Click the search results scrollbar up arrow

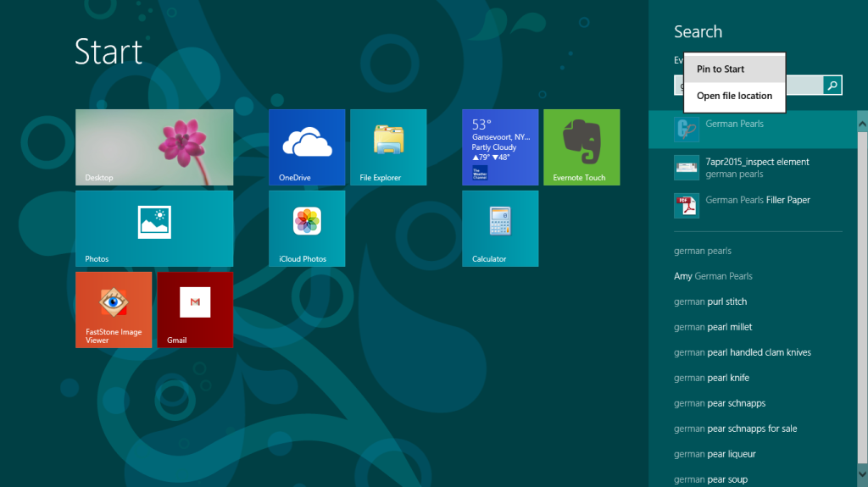click(x=862, y=125)
